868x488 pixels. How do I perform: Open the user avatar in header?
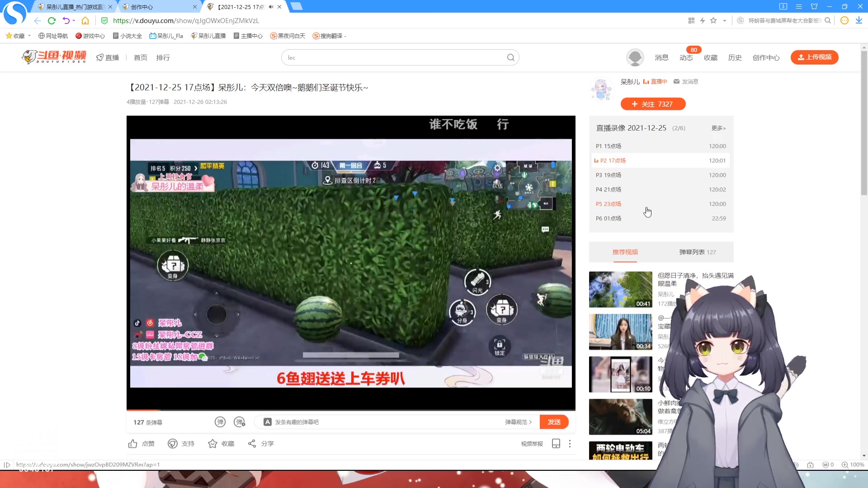(635, 57)
